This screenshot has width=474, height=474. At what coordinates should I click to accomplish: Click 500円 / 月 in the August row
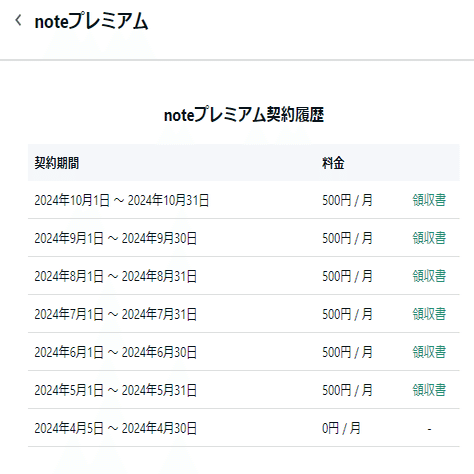pos(347,276)
